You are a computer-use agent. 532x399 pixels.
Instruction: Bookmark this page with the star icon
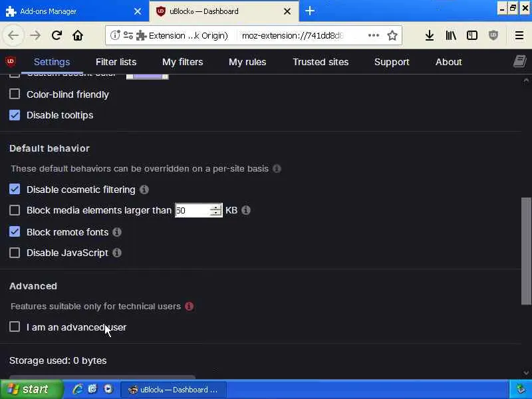[392, 35]
